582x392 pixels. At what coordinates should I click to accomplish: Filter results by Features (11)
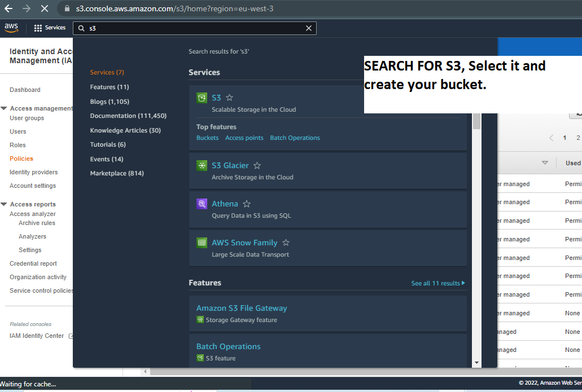click(x=110, y=87)
